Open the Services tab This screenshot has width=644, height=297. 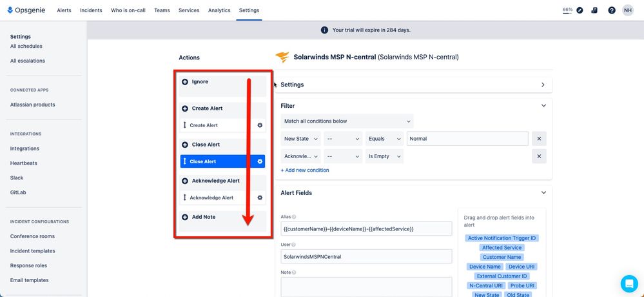point(189,10)
